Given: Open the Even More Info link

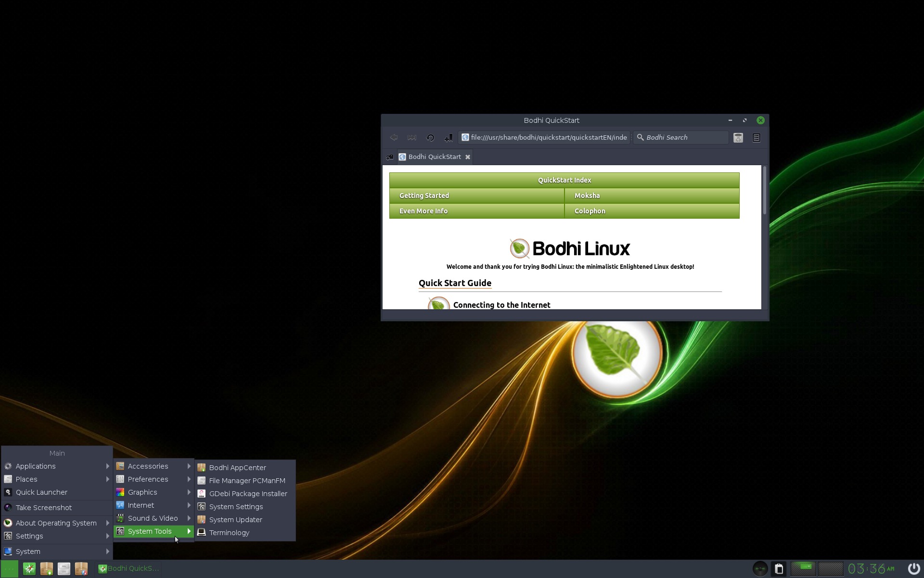Looking at the screenshot, I should click(477, 211).
